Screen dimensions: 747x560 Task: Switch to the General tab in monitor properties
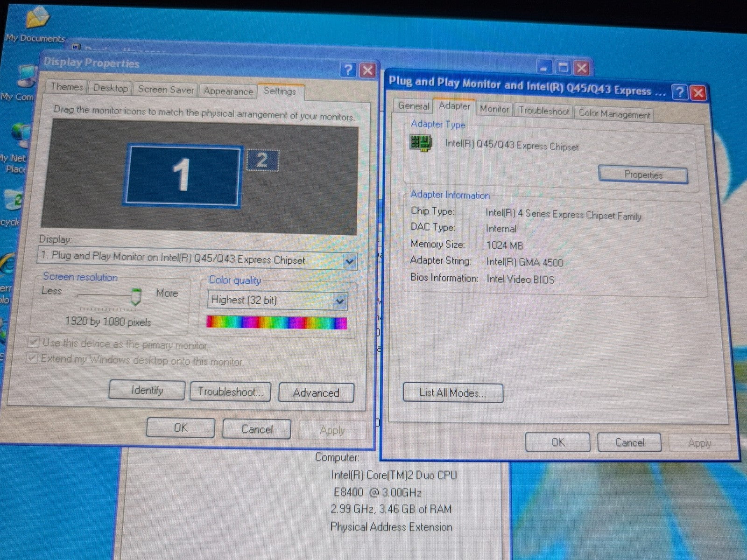pos(413,106)
